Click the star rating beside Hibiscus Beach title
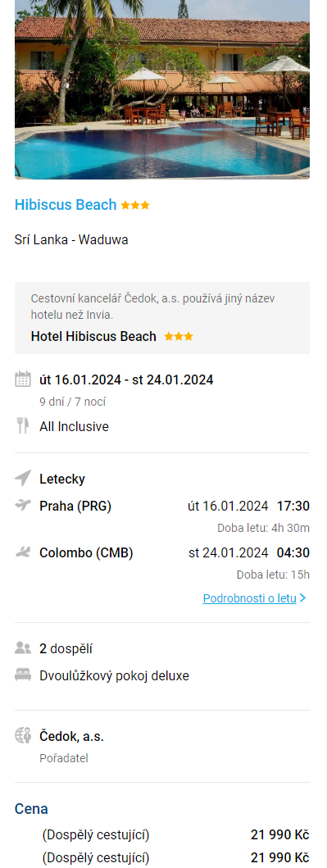Viewport: 327px width, 868px height. (135, 206)
